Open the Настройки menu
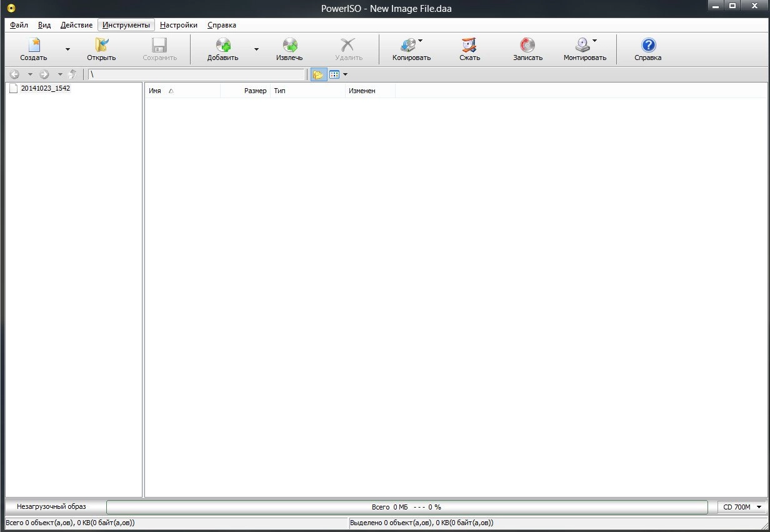This screenshot has width=770, height=532. [179, 25]
